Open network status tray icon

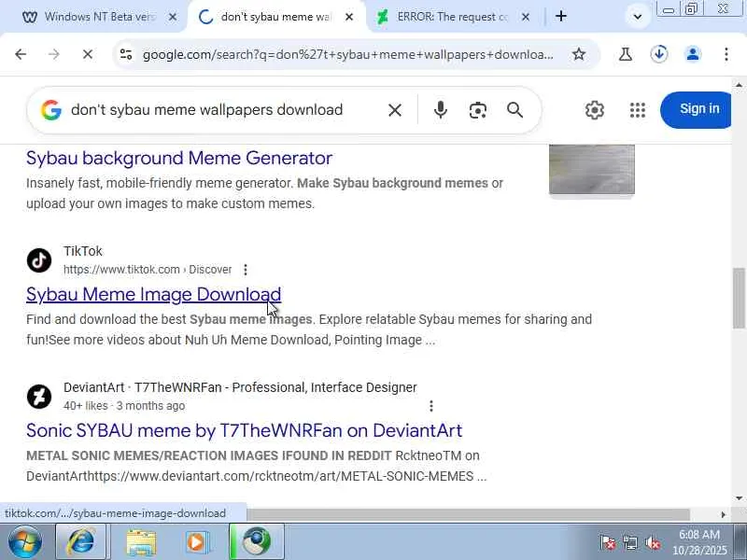629,542
